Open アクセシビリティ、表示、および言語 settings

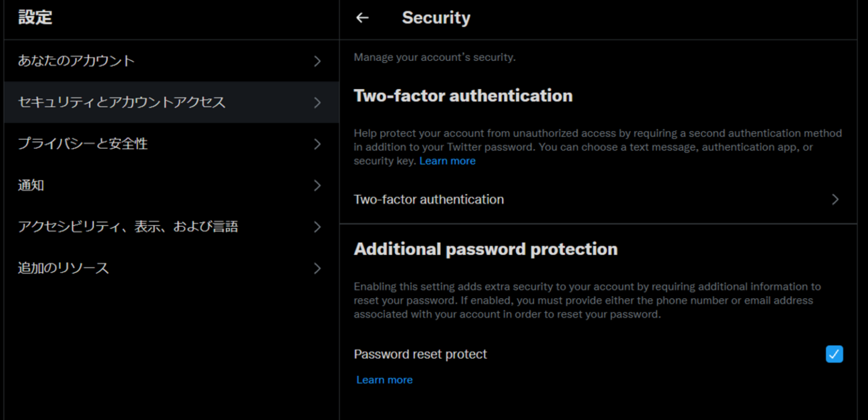(128, 227)
